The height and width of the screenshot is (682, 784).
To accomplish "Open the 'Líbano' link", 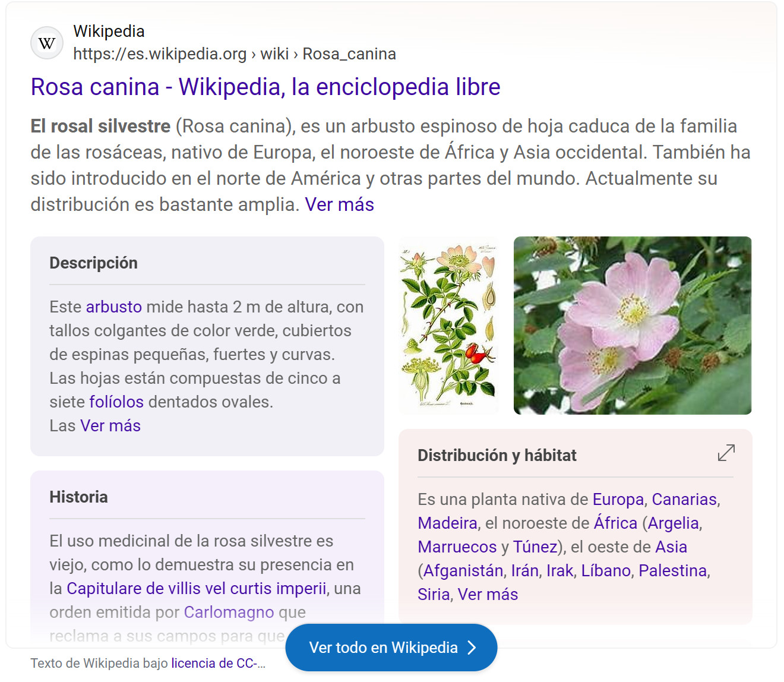I will coord(606,570).
